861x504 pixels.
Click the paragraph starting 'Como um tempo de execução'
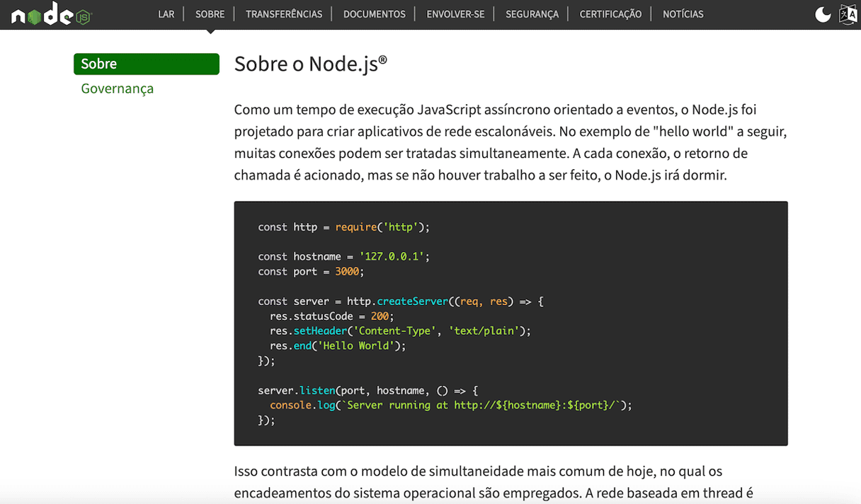click(x=511, y=142)
